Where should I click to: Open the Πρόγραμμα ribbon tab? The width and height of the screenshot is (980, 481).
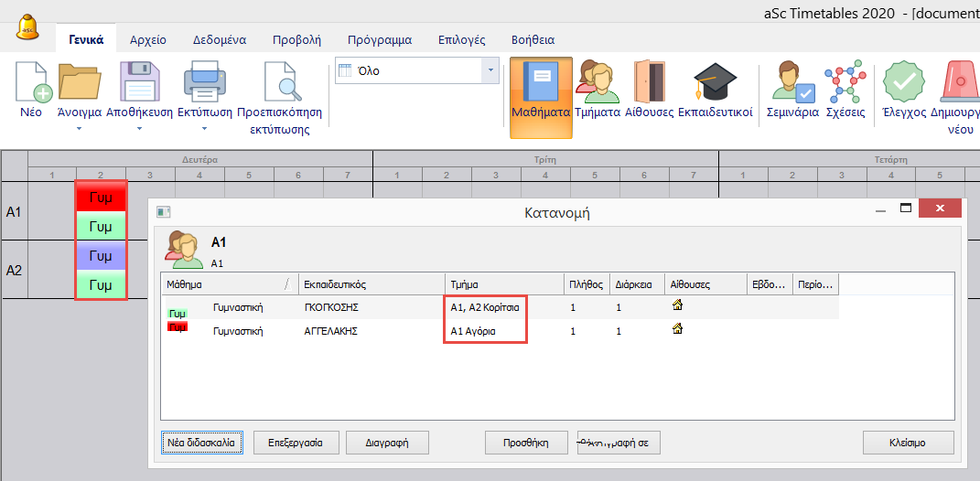coord(379,40)
